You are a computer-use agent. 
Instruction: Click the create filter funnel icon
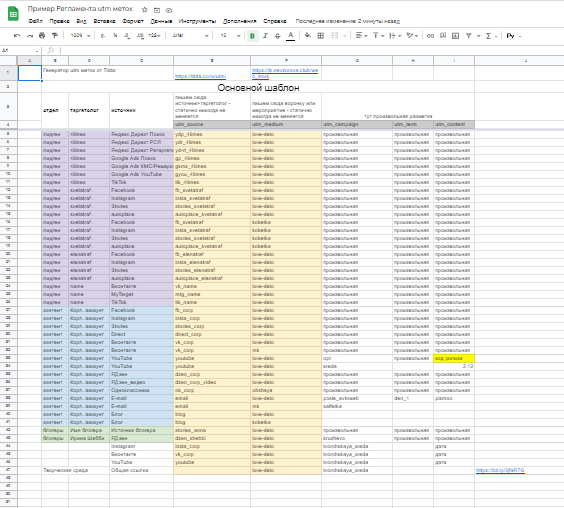point(469,36)
